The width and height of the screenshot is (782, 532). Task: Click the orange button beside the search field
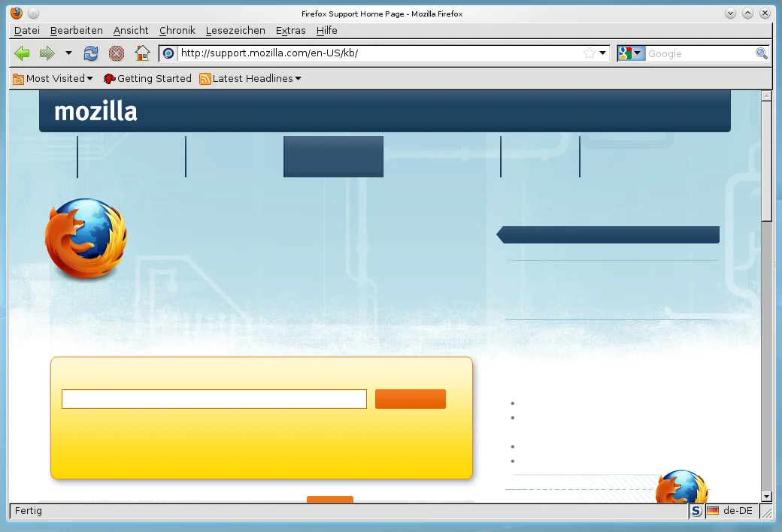pos(410,399)
